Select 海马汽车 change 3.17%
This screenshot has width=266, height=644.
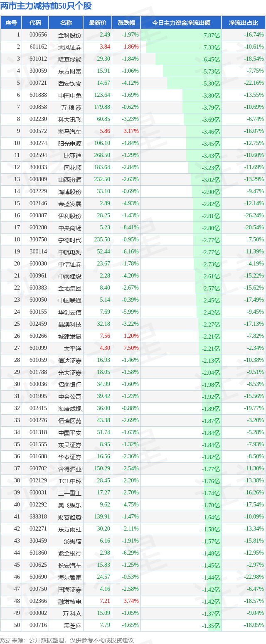click(131, 131)
